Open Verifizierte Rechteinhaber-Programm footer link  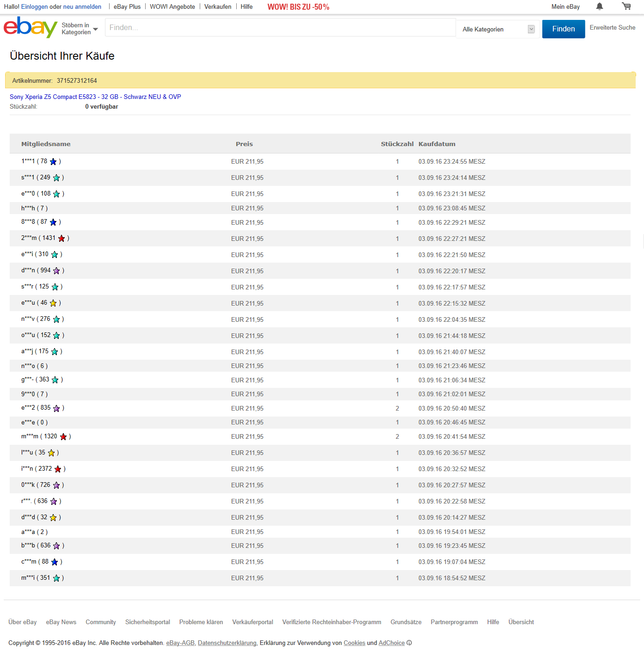coord(332,622)
